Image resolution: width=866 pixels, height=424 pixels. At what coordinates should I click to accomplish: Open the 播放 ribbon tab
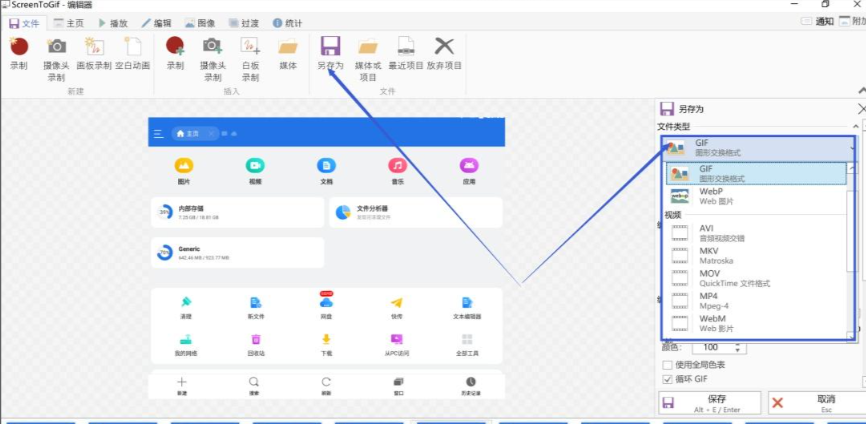(x=112, y=22)
